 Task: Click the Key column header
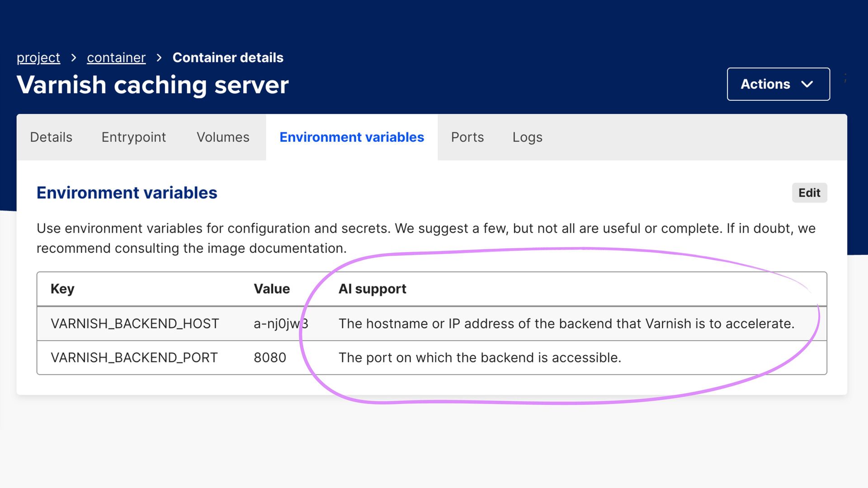coord(62,289)
